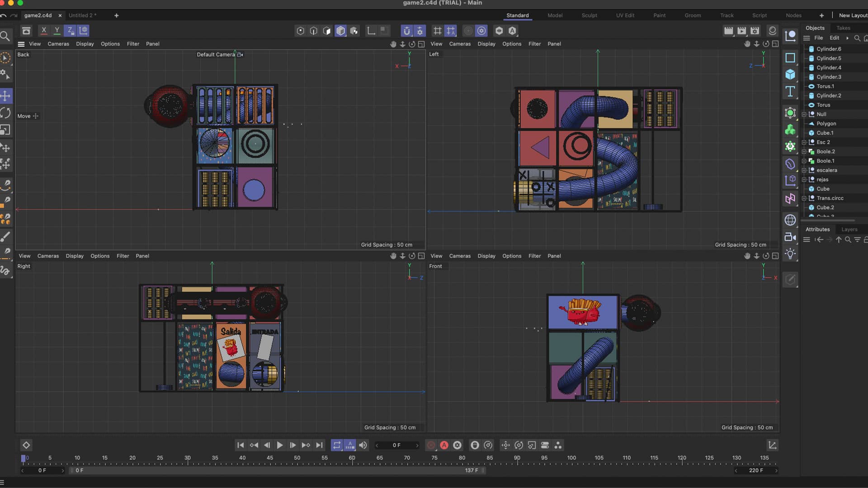The image size is (868, 488).
Task: Toggle the X axis lock
Action: tap(44, 31)
